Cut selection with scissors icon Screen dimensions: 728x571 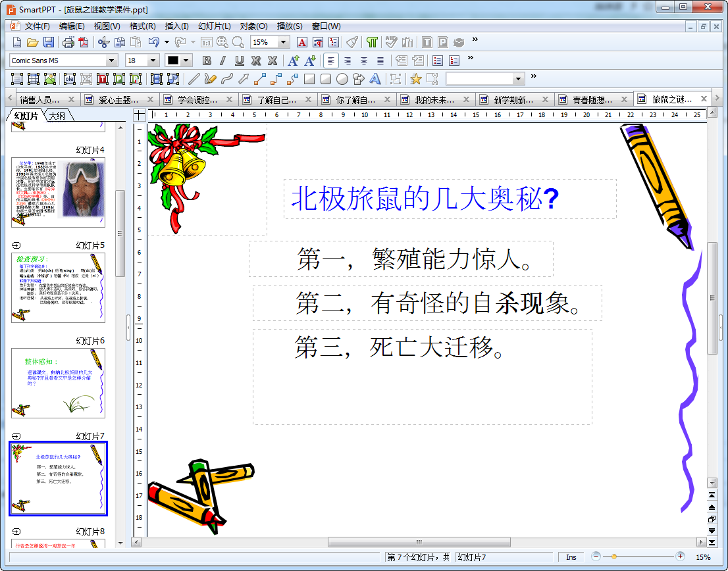[103, 43]
